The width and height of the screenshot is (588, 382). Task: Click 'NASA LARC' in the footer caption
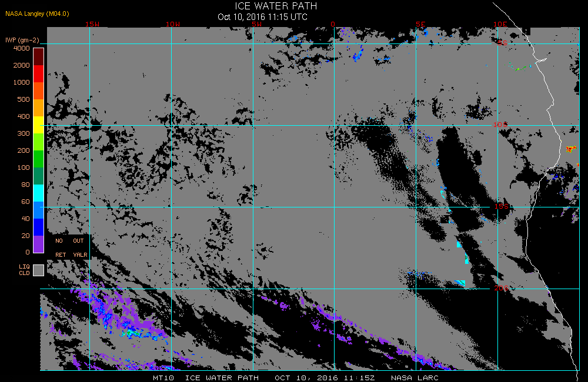tap(415, 378)
